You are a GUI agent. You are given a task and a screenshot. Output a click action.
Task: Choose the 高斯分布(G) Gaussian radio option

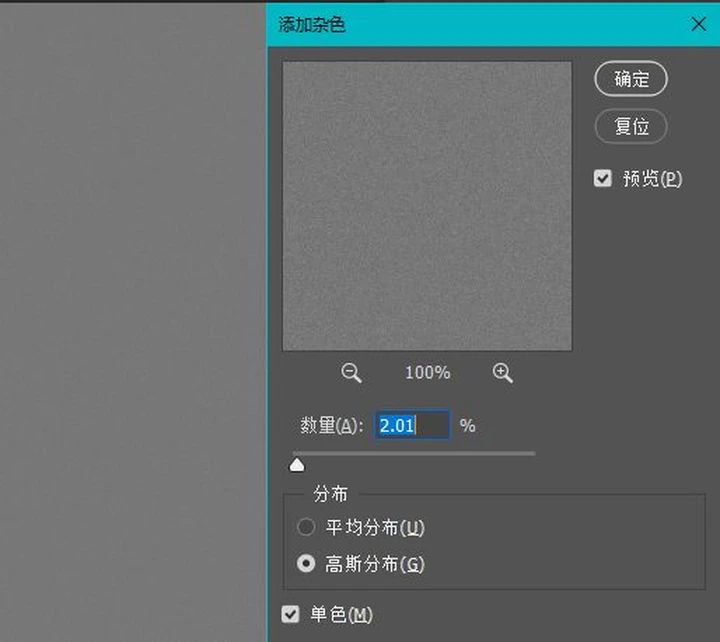point(306,564)
